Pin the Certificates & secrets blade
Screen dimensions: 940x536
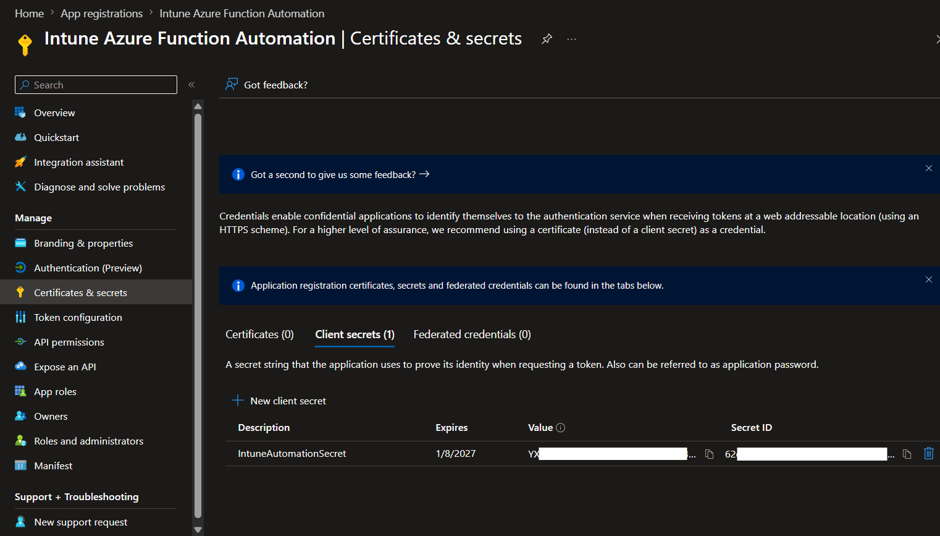(x=546, y=39)
